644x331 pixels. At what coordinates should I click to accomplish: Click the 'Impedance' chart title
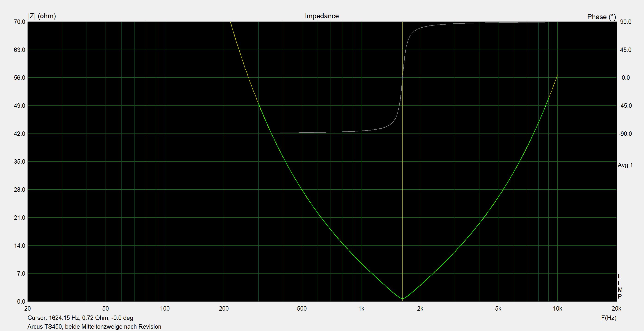coord(322,16)
